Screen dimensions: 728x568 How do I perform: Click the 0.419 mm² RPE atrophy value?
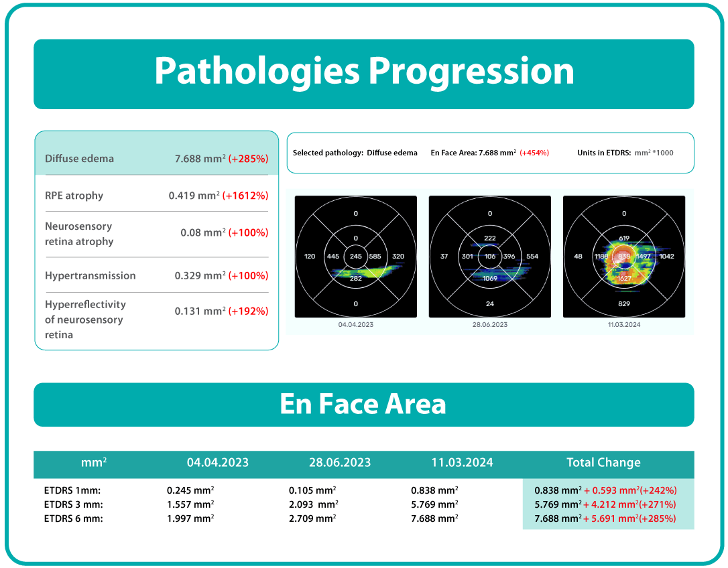(x=194, y=196)
